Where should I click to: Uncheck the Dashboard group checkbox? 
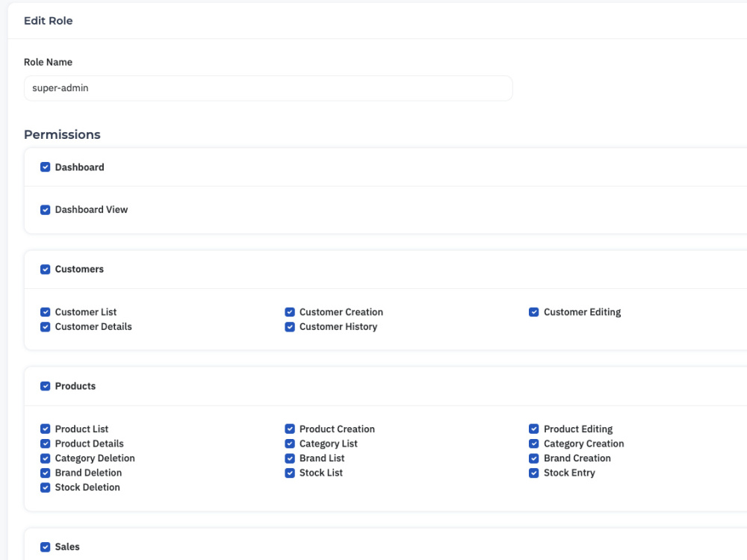coord(46,167)
